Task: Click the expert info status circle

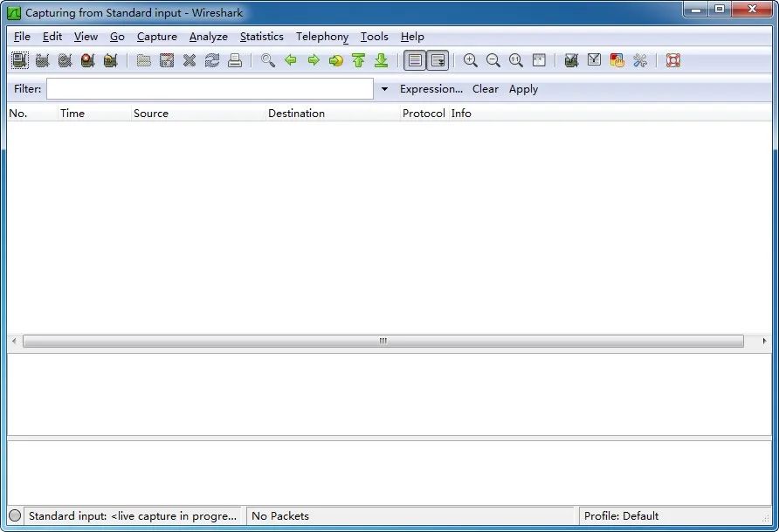Action: pyautogui.click(x=15, y=515)
